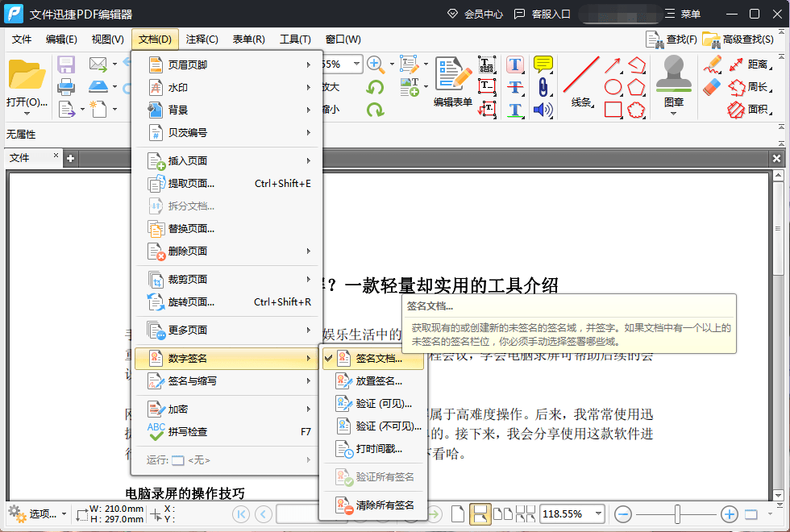
Task: Select the pencil drawing tool
Action: click(x=713, y=64)
